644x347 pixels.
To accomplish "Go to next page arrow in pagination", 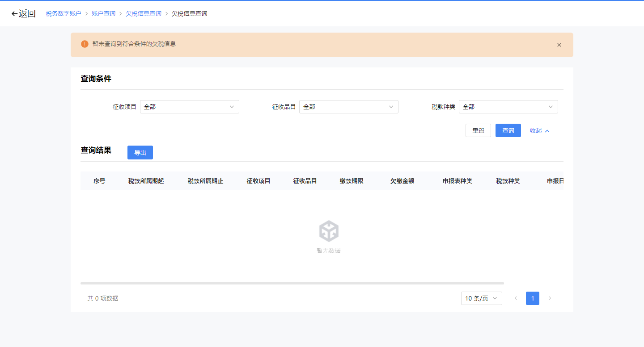I will (550, 298).
